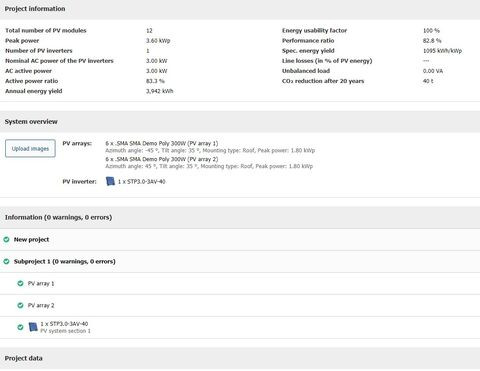Click the green status icon for Subproject 1
Screen dimensions: 480x371
tap(6, 261)
